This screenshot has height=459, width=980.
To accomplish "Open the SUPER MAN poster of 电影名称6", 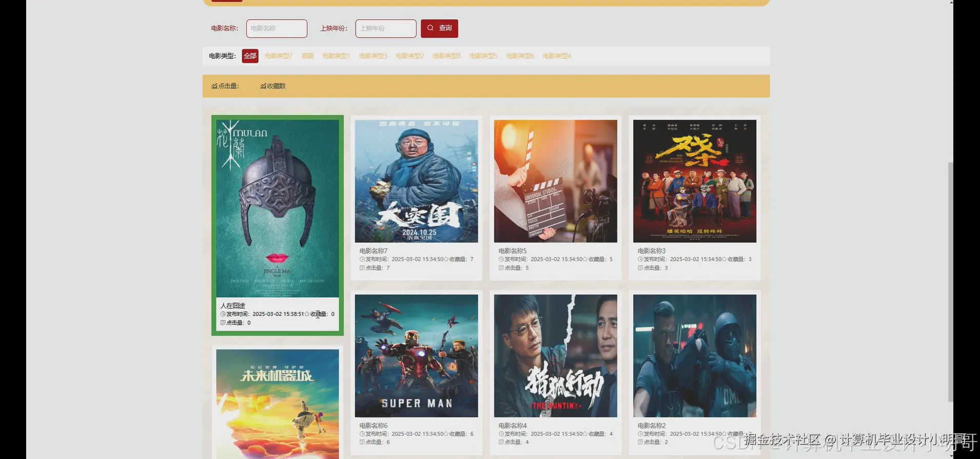I will 416,356.
